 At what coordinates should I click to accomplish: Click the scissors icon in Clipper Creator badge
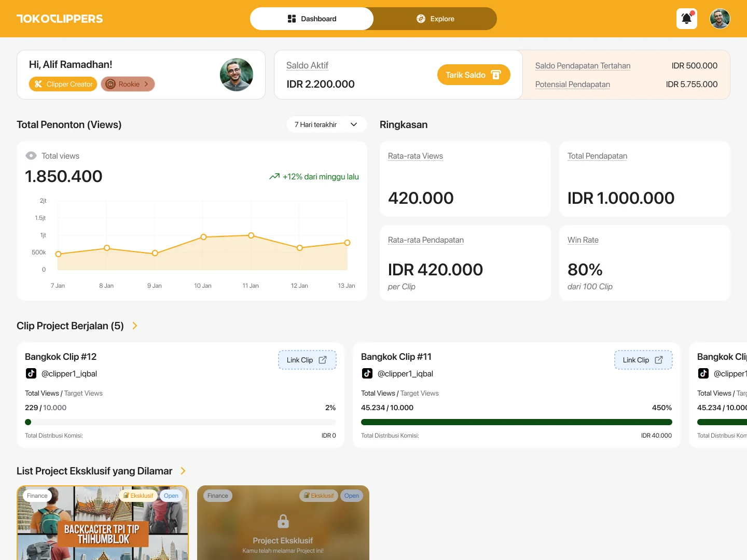(38, 84)
